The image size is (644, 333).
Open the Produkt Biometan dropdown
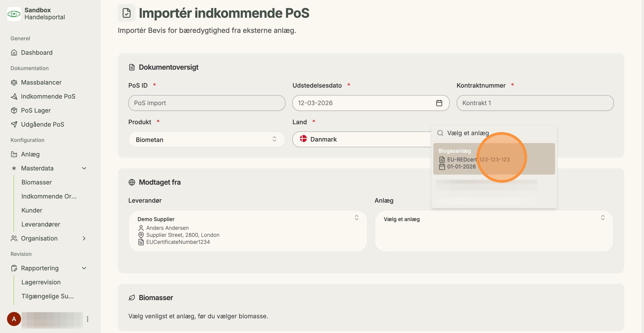(207, 140)
